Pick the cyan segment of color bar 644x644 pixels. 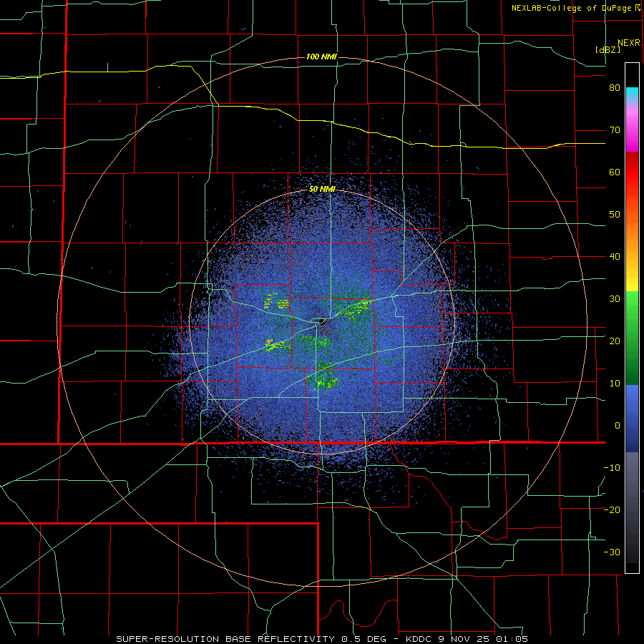click(632, 94)
